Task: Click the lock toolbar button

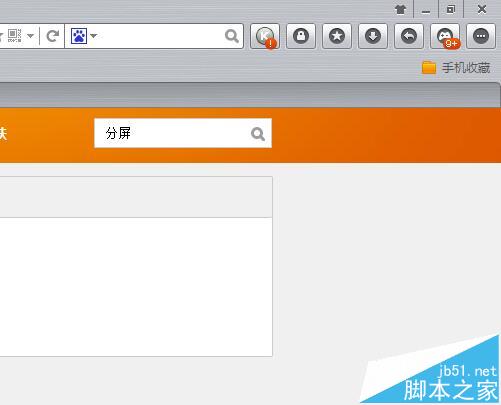Action: point(301,36)
